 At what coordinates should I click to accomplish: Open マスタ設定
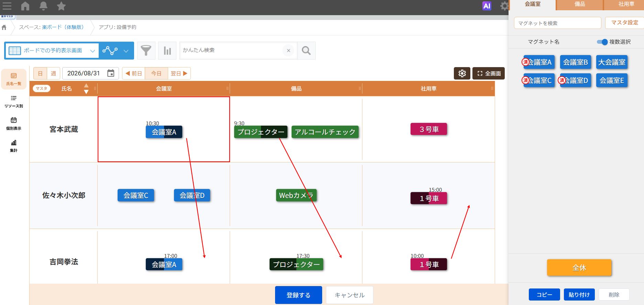click(x=625, y=23)
